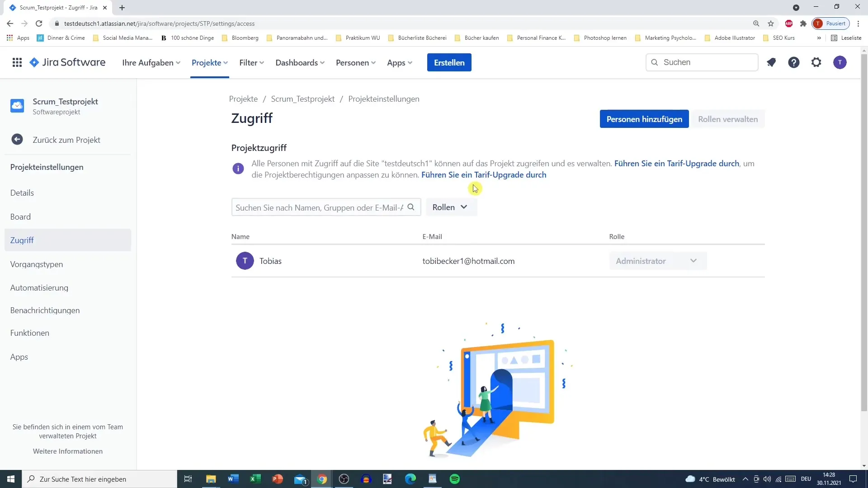The image size is (868, 488).
Task: Go to Scrum_Testprojekt breadcrumb
Action: (303, 99)
